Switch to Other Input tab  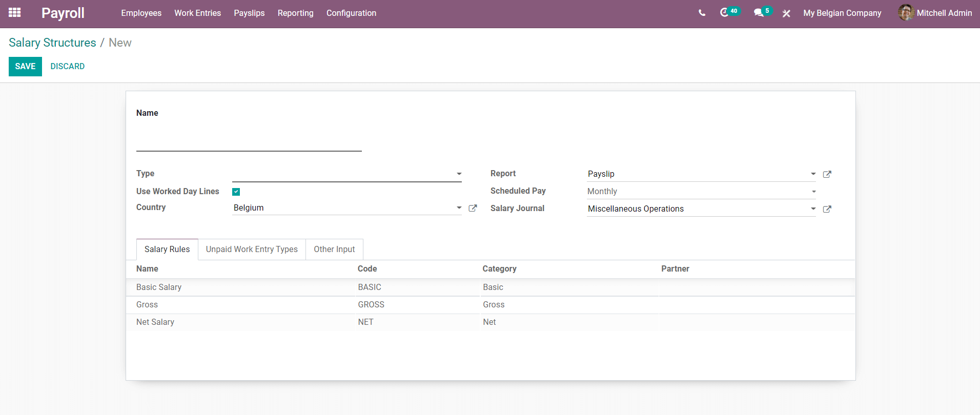pos(334,250)
